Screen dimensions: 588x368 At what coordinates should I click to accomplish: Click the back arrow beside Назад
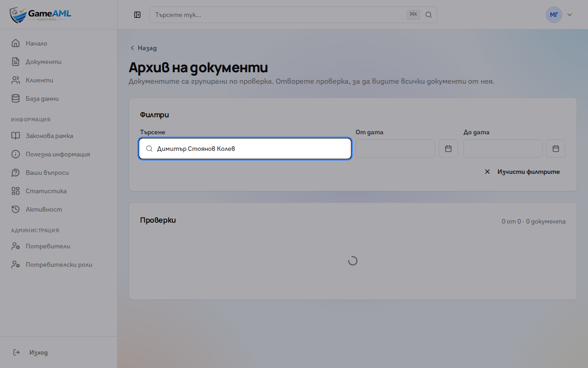coord(132,48)
